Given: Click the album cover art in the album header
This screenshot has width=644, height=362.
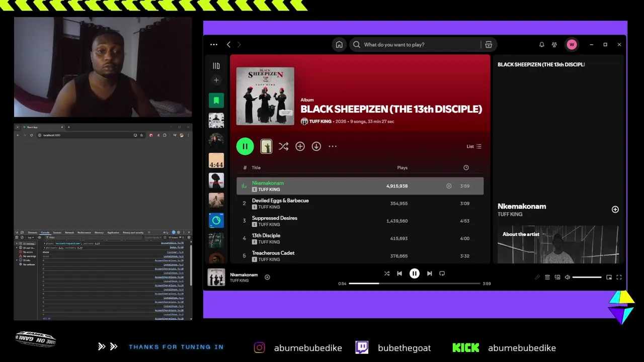Looking at the screenshot, I should click(265, 96).
